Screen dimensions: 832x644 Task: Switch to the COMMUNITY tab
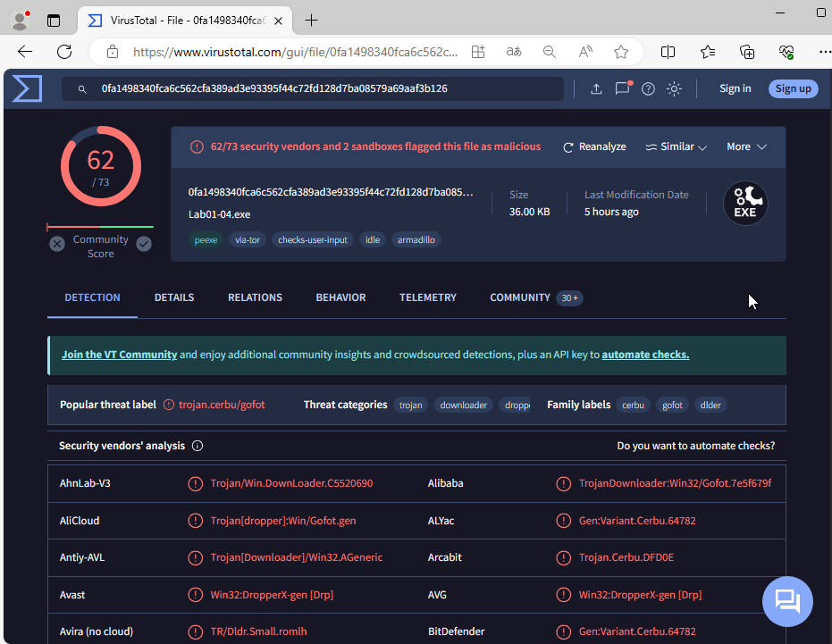pyautogui.click(x=536, y=297)
